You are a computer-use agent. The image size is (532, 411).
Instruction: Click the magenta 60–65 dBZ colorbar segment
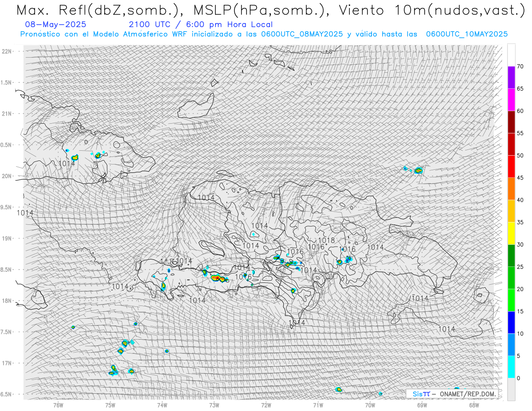(x=511, y=100)
